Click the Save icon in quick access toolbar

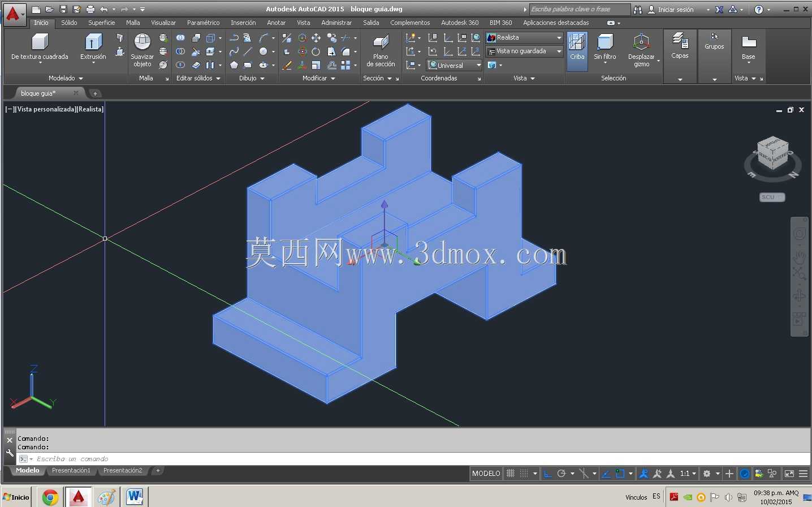click(63, 9)
